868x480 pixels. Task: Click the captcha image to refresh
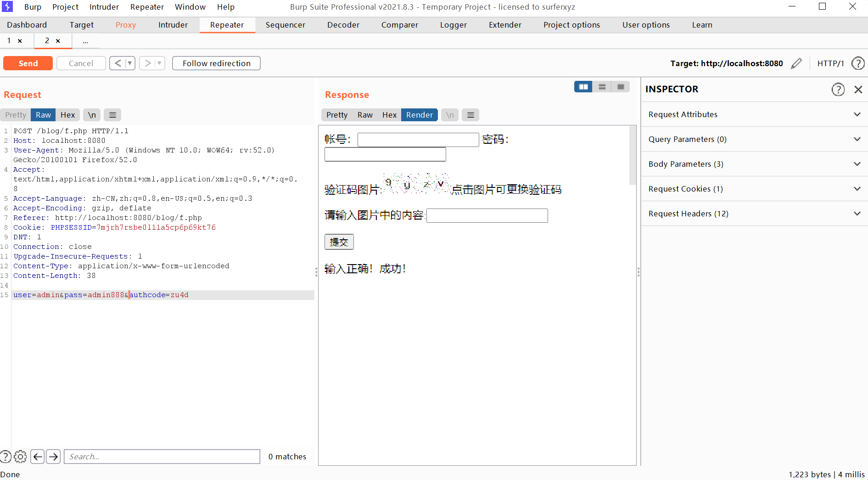(416, 184)
